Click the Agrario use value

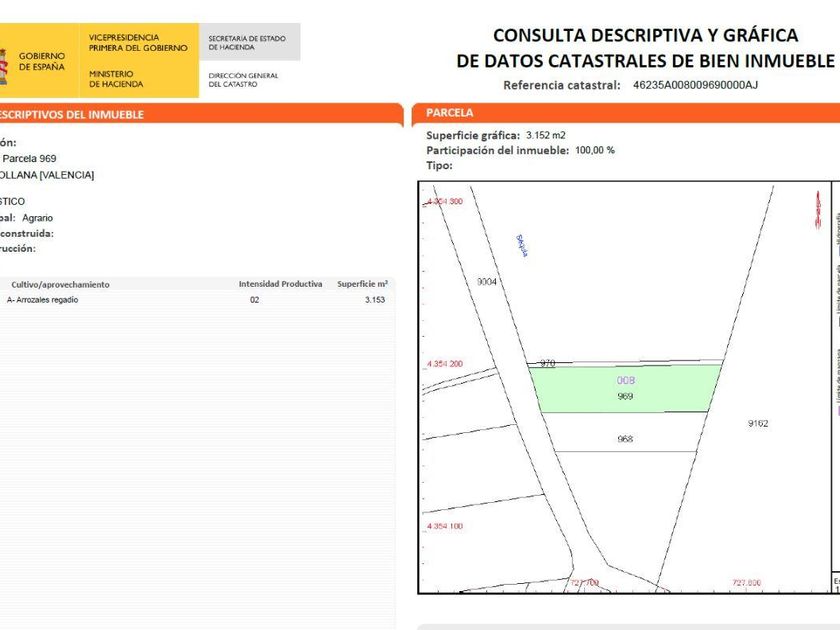tap(38, 218)
